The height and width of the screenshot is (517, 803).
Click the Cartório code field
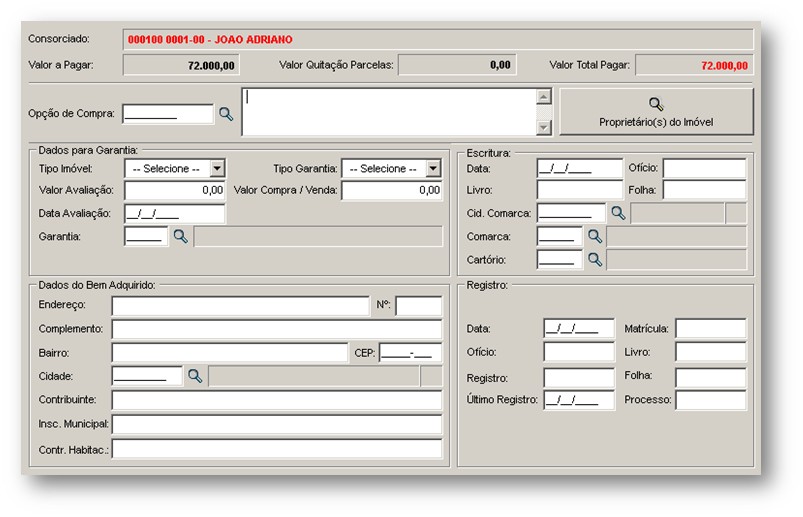pyautogui.click(x=560, y=260)
